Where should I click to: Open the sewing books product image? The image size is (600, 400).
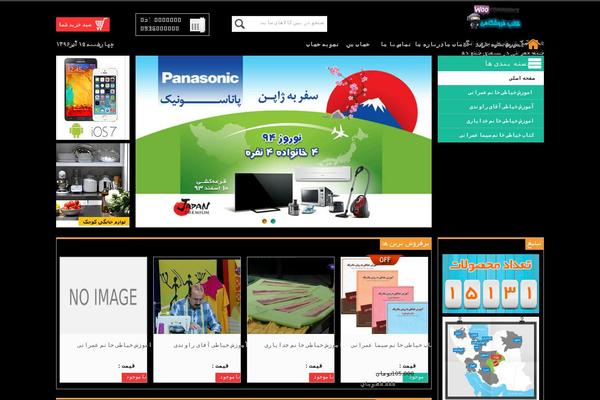pyautogui.click(x=384, y=296)
